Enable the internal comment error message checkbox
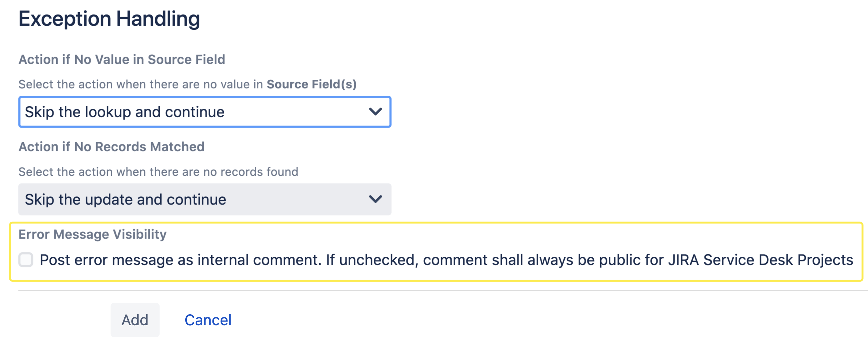 [x=26, y=260]
